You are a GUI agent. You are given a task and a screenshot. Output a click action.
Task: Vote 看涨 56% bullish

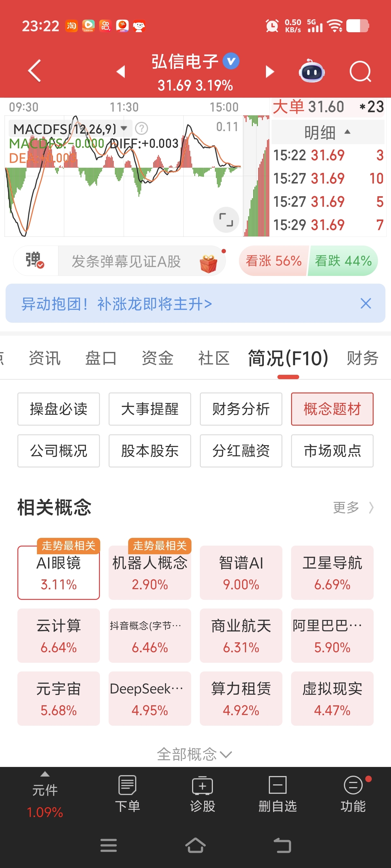click(x=274, y=261)
